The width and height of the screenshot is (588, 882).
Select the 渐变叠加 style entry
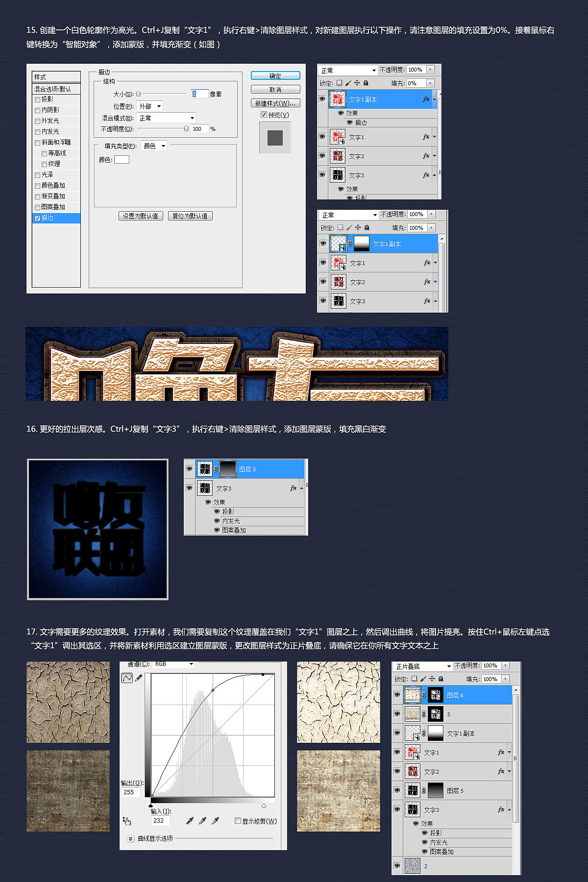[x=53, y=196]
